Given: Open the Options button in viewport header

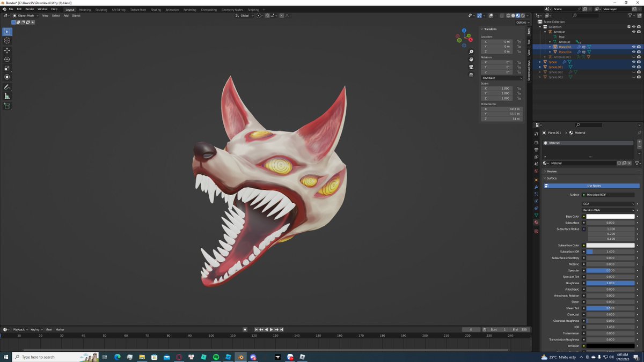Looking at the screenshot, I should [522, 23].
